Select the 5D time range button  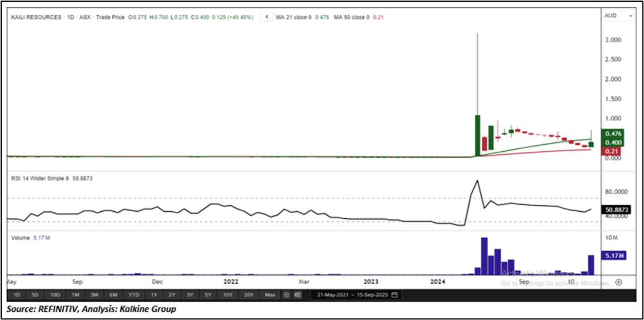pos(35,295)
